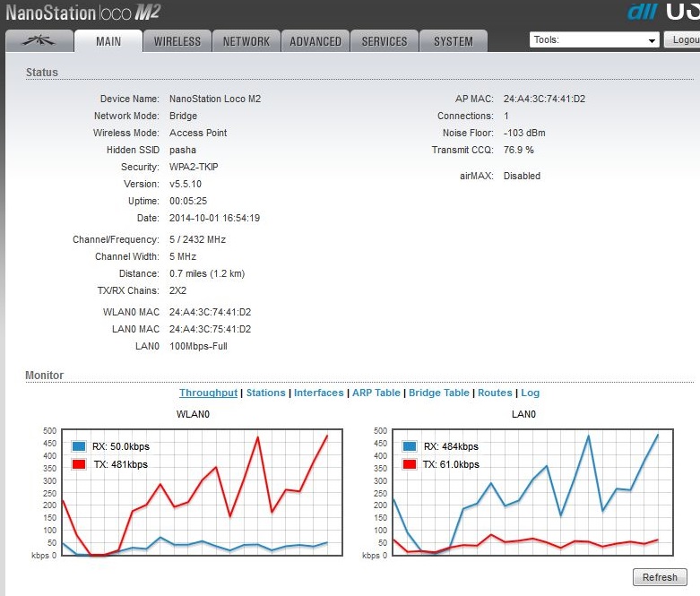Open the Routes link
The image size is (700, 596).
pos(495,393)
